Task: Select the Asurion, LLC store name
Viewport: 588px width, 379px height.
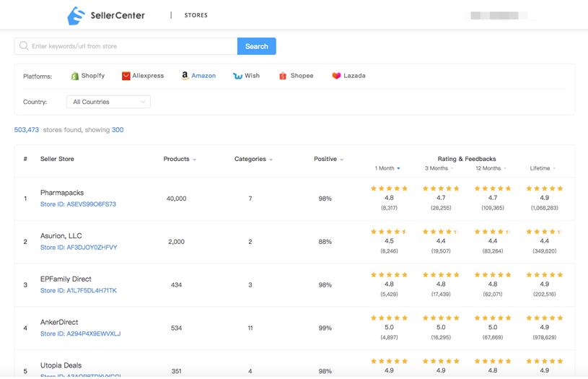Action: [x=61, y=235]
